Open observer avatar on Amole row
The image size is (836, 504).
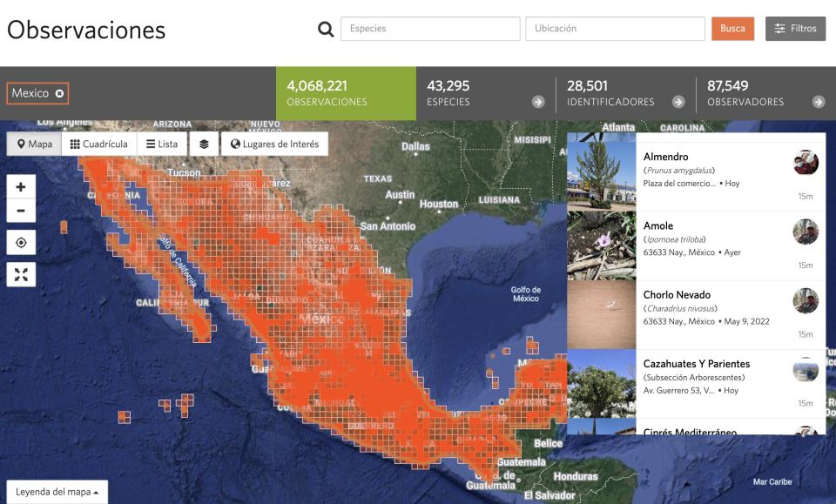tap(806, 232)
